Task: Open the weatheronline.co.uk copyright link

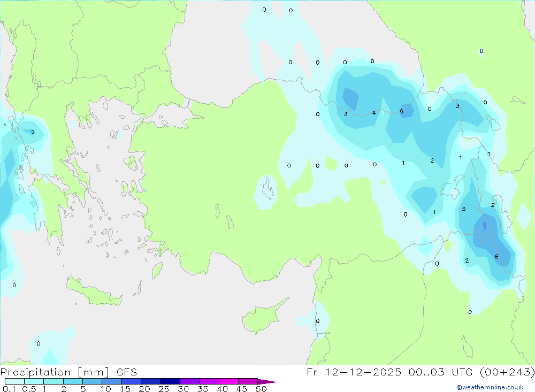Action: coord(490,387)
